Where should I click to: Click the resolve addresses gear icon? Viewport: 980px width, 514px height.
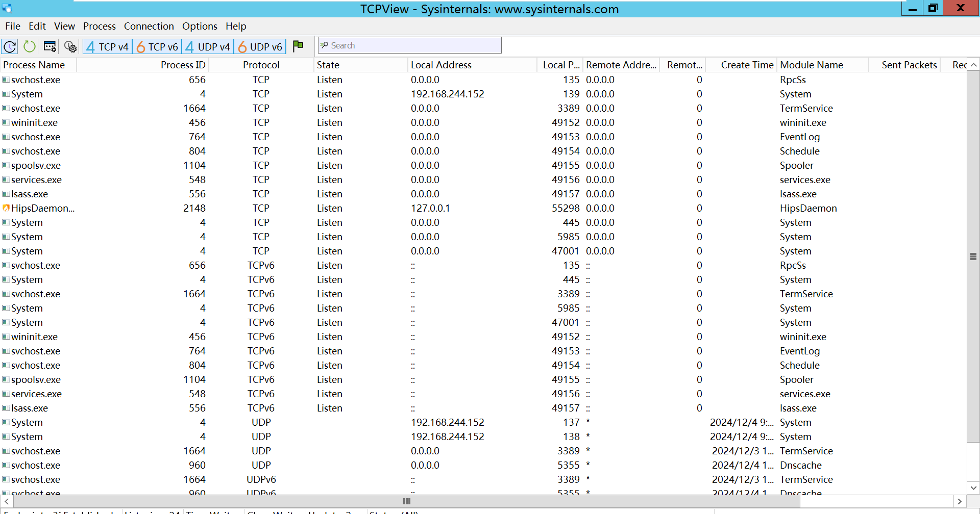click(x=70, y=46)
